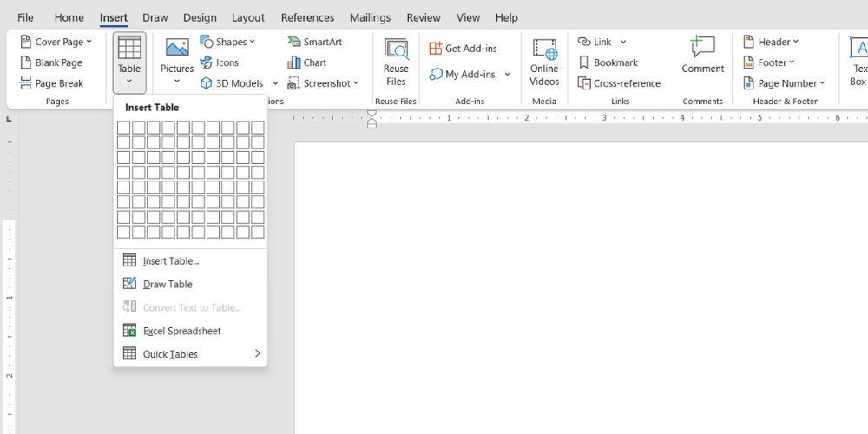Insert a Page Break
The height and width of the screenshot is (434, 868).
(51, 83)
